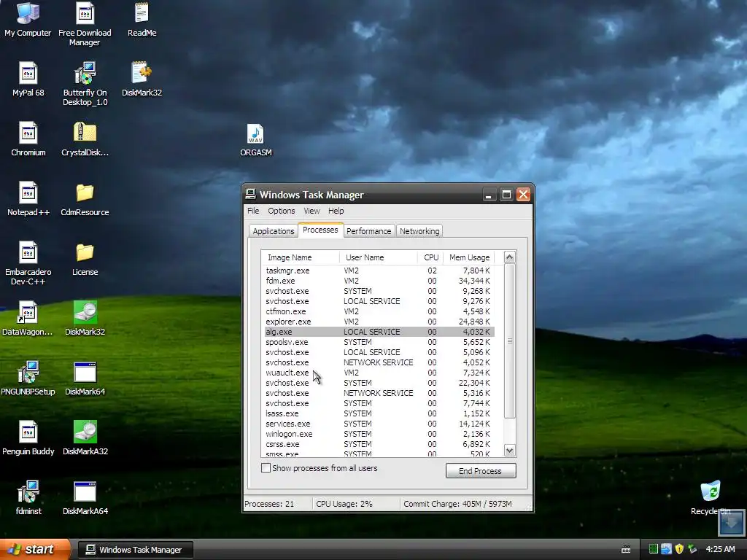Select the alg.exe process row
Screen dimensions: 747x560
(379, 332)
